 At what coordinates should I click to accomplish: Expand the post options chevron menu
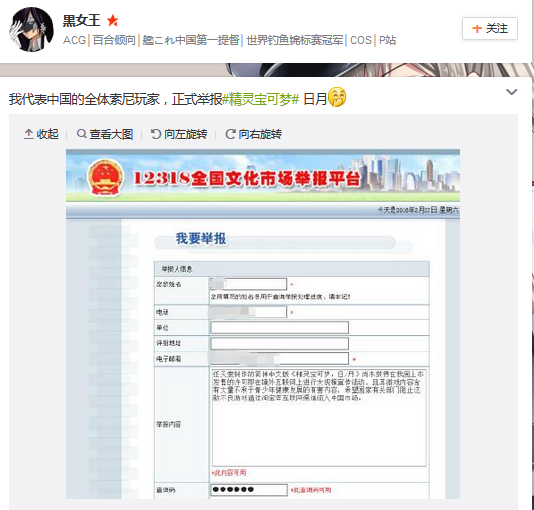tap(512, 92)
